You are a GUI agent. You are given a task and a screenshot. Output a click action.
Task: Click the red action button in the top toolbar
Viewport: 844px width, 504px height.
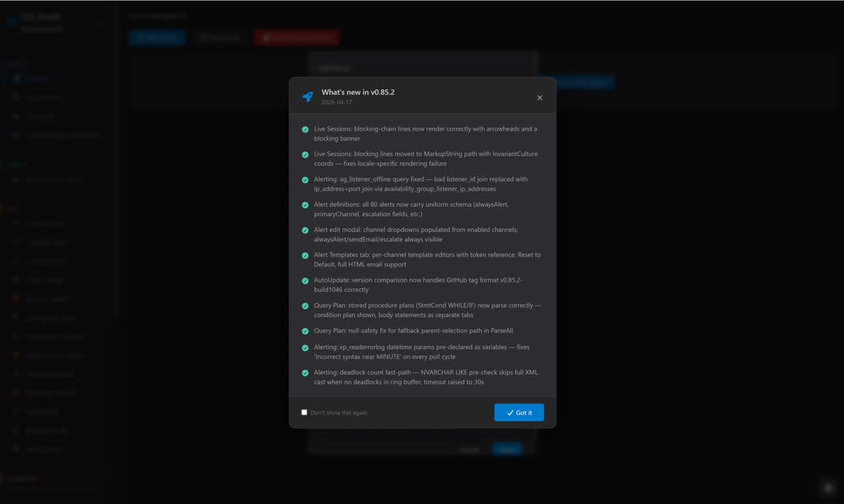(297, 38)
